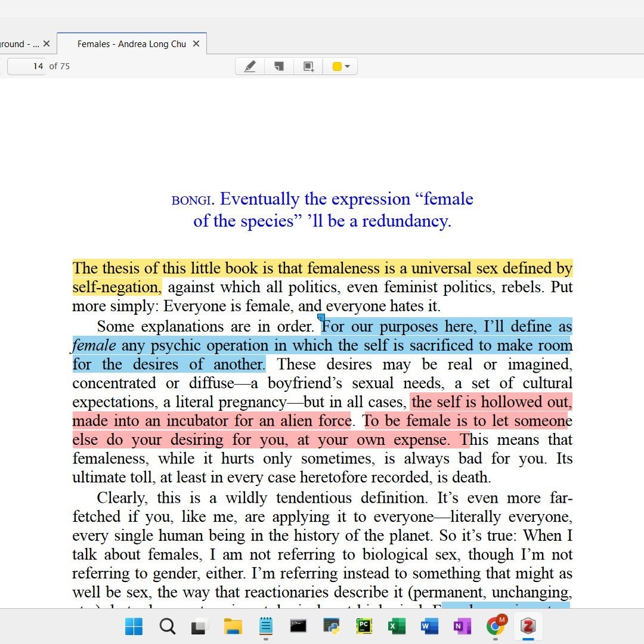Viewport: 644px width, 644px height.
Task: Click the red highlight 'made into an incubator'
Action: [x=150, y=421]
